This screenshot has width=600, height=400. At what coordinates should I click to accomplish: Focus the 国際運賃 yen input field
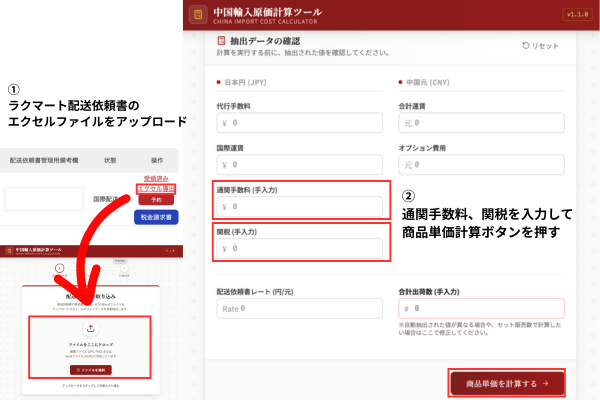click(x=300, y=165)
